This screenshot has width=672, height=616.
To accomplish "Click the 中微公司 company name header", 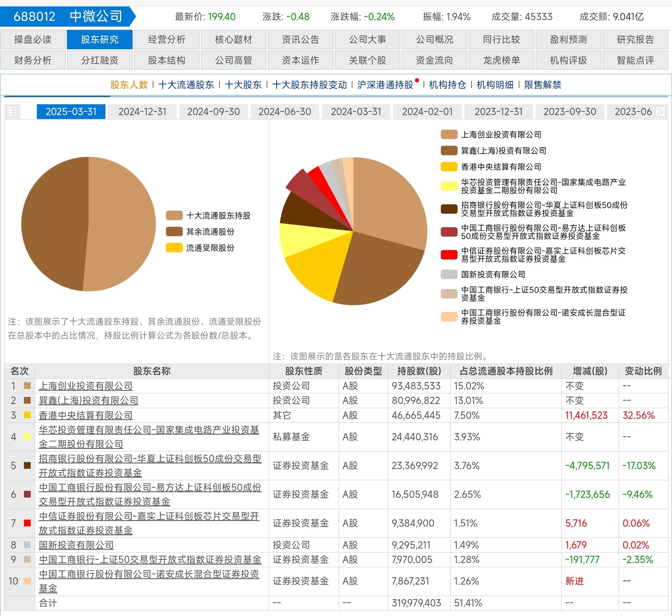I will (96, 16).
